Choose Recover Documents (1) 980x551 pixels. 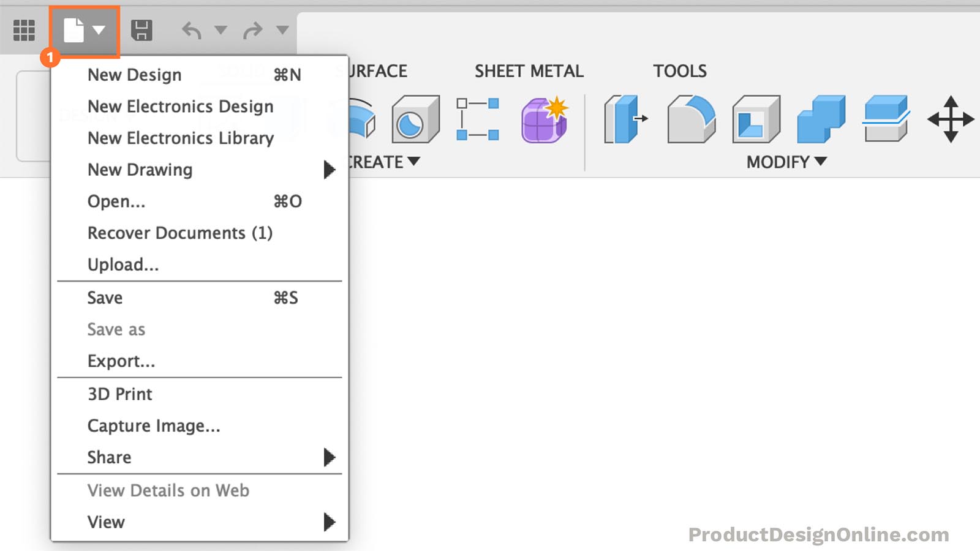(200, 233)
